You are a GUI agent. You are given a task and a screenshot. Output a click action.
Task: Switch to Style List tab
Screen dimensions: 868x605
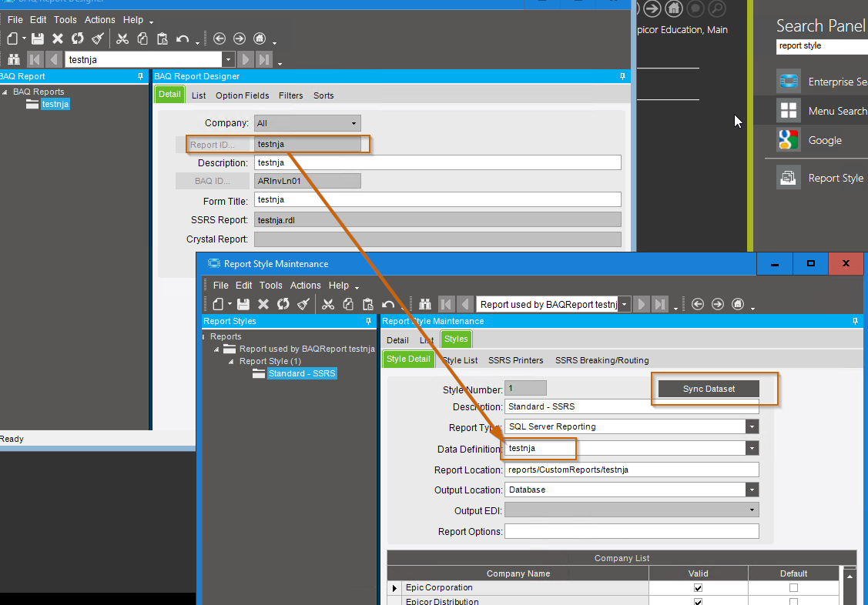(461, 360)
